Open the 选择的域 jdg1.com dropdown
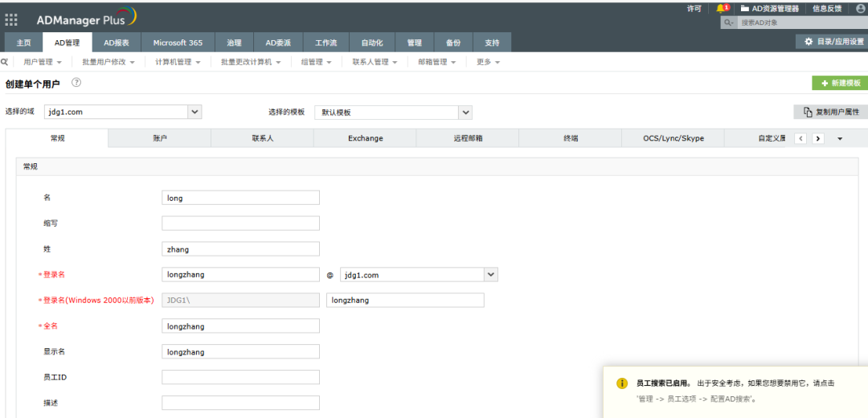The height and width of the screenshot is (418, 868). [x=123, y=112]
